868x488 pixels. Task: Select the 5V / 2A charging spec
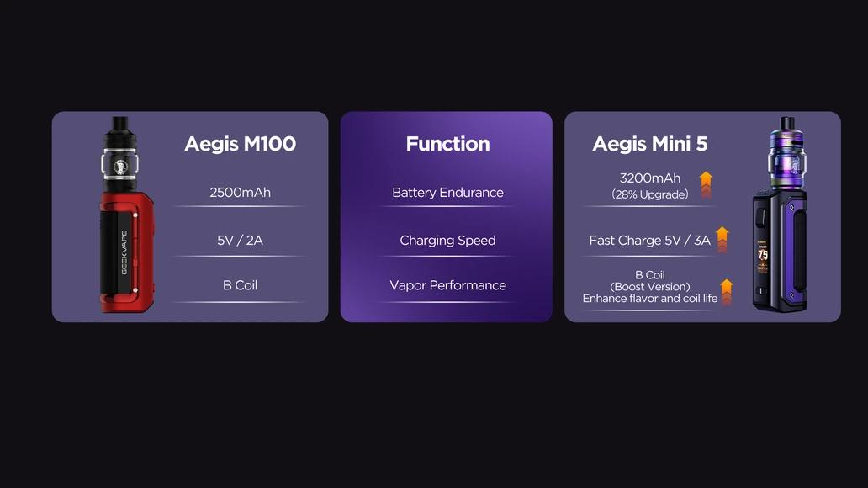point(241,241)
